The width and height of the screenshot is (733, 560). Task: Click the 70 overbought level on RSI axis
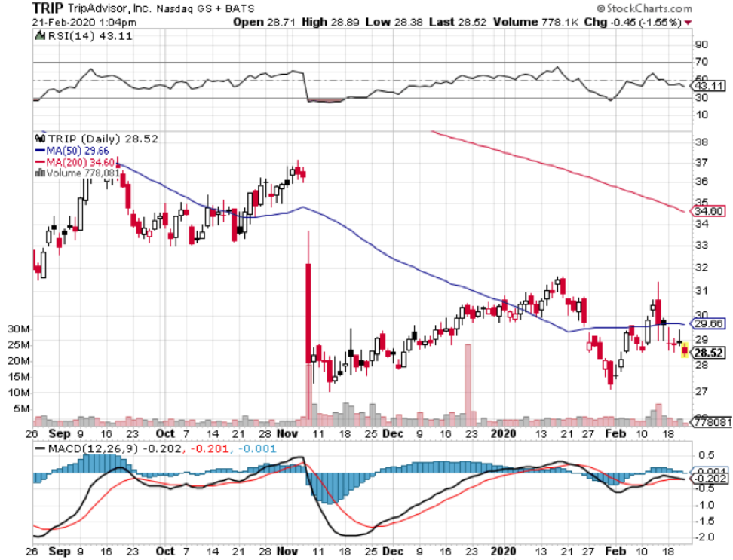[x=701, y=62]
